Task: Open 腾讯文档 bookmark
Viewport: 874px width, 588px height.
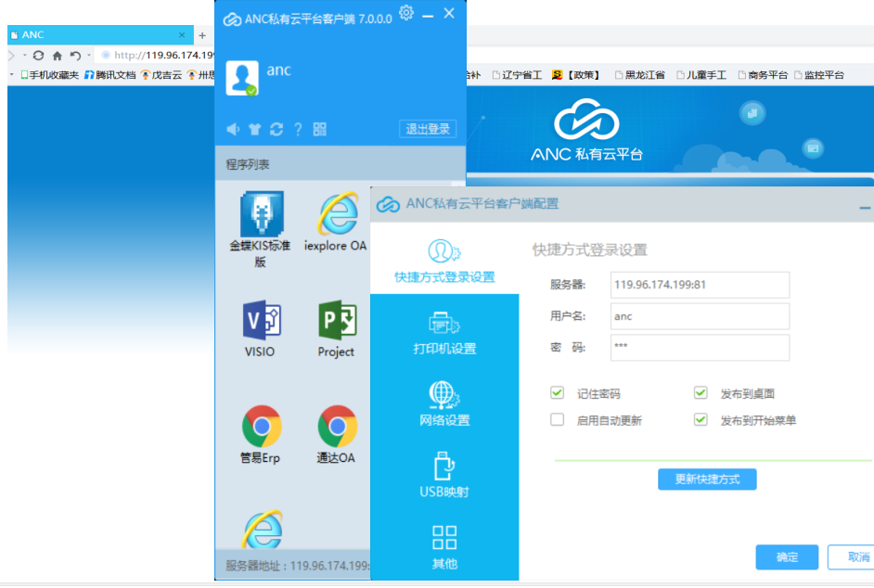Action: (x=110, y=75)
